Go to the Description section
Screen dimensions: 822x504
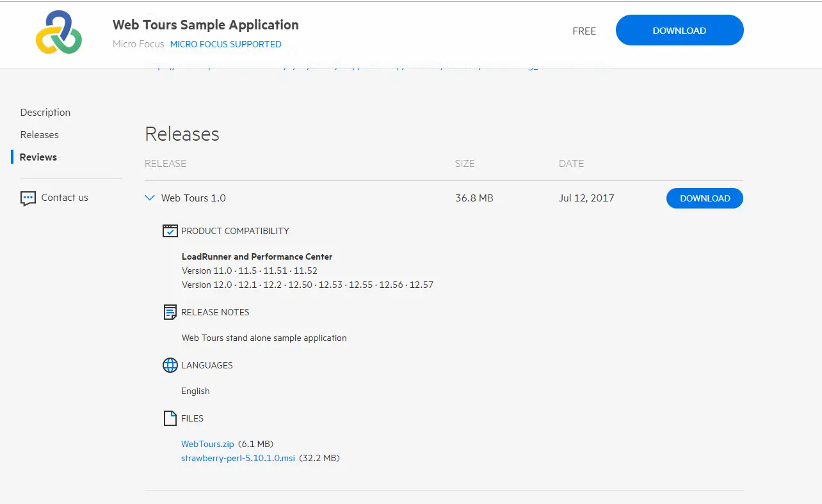pyautogui.click(x=45, y=113)
